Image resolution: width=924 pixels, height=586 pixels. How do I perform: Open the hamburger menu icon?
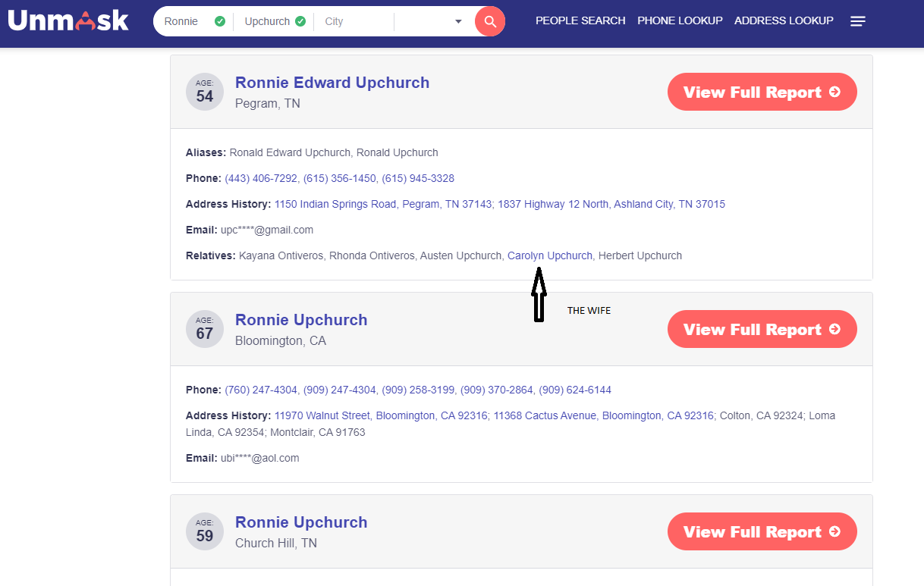click(x=858, y=21)
